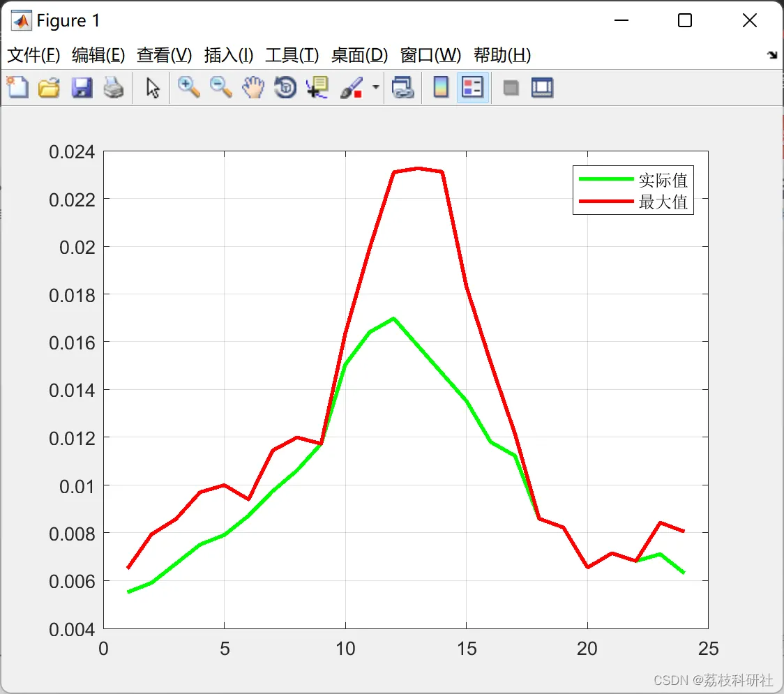
Task: Open the 编辑(E) menu
Action: tap(98, 55)
